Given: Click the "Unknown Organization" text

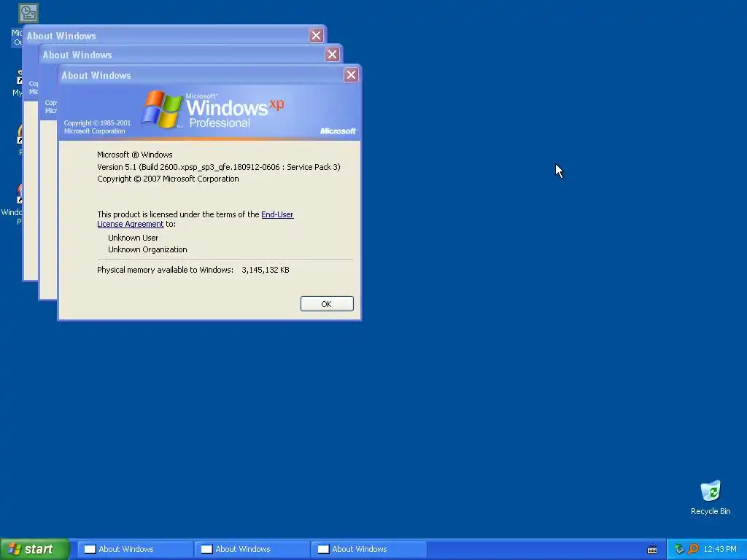Looking at the screenshot, I should click(147, 249).
